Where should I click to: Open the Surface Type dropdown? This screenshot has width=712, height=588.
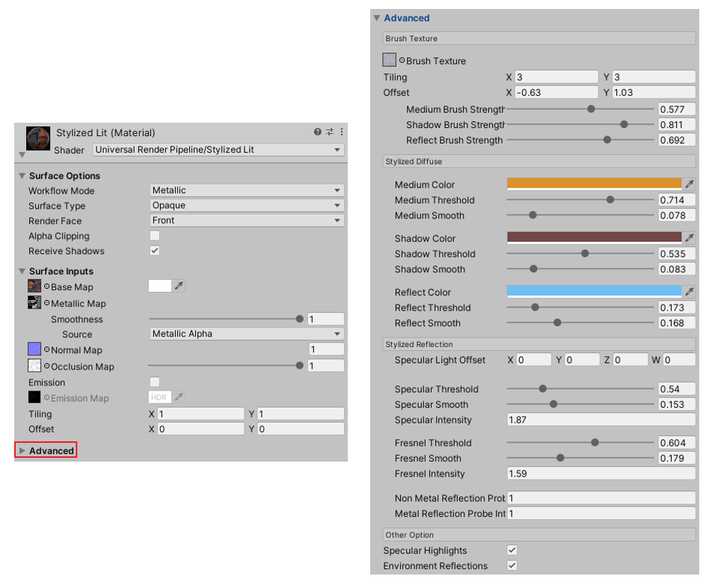coord(247,205)
